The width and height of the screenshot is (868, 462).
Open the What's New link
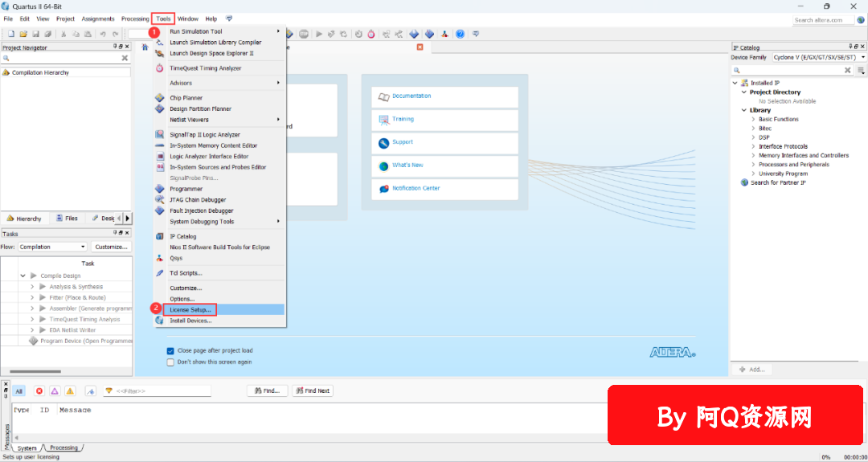[x=407, y=165]
